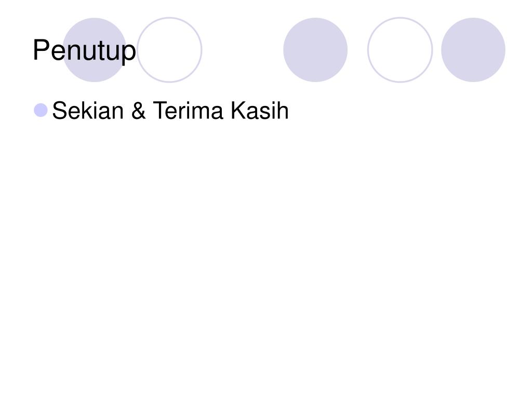532x399 pixels.
Task: Click the last filled lavender circle on the right
Action: coord(473,50)
